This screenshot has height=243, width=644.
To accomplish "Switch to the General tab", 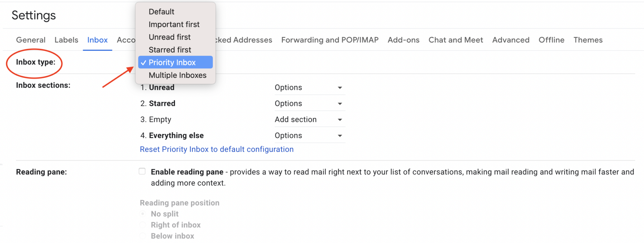I will pyautogui.click(x=31, y=40).
